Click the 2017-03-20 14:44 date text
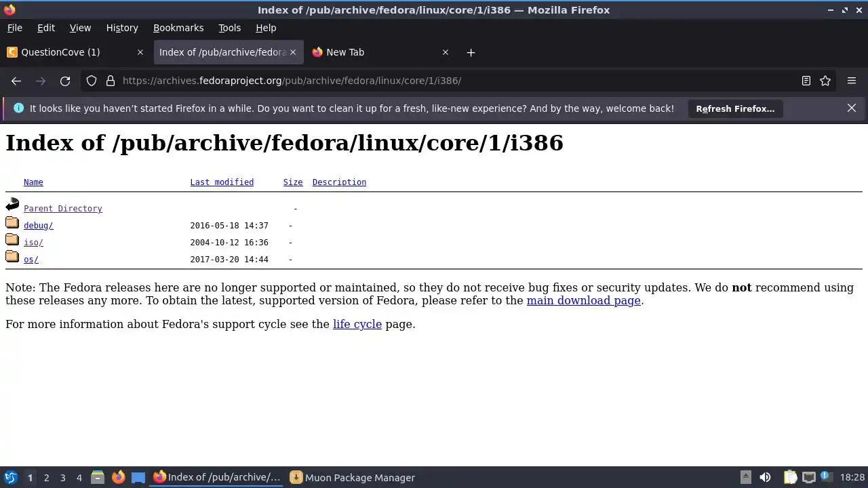Viewport: 868px width, 488px height. 229,260
